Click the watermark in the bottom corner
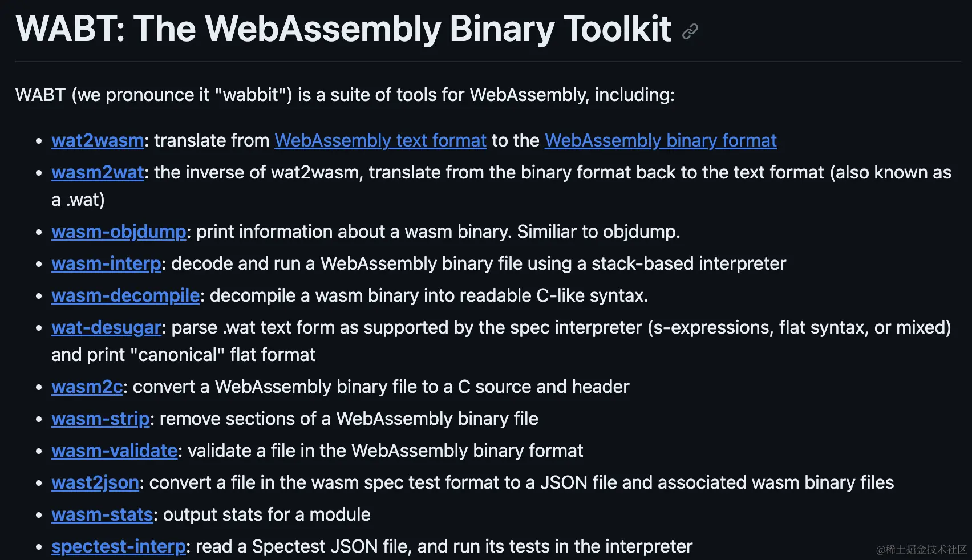This screenshot has height=560, width=972. [x=921, y=549]
